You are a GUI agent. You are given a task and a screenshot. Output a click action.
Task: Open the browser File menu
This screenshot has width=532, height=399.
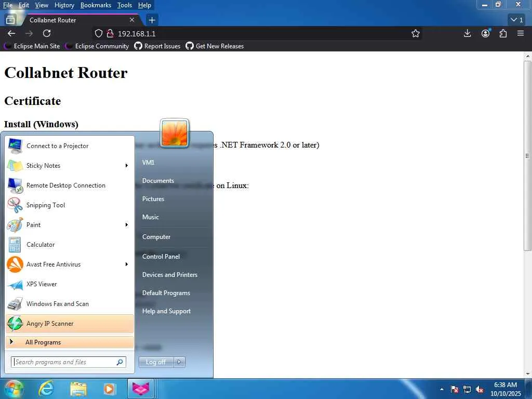[7, 5]
